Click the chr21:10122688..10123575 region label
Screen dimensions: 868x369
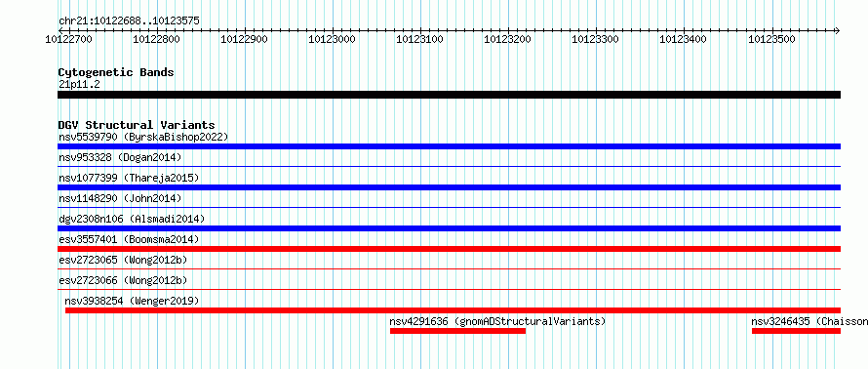pyautogui.click(x=129, y=21)
